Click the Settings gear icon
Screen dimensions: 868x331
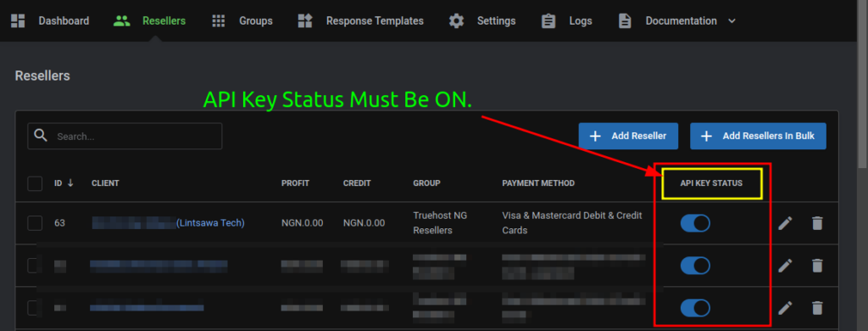click(x=456, y=21)
